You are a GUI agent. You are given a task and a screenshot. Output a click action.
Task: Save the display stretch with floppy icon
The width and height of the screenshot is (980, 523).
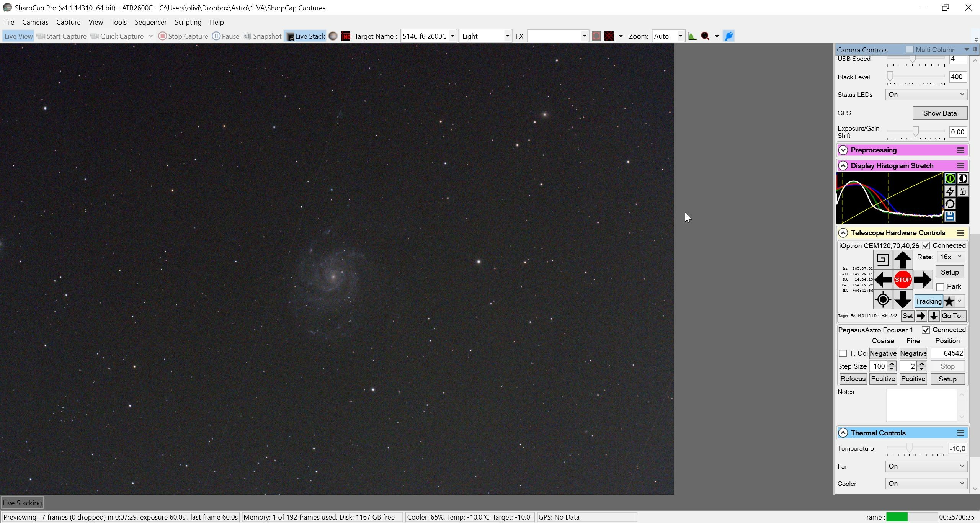click(950, 217)
